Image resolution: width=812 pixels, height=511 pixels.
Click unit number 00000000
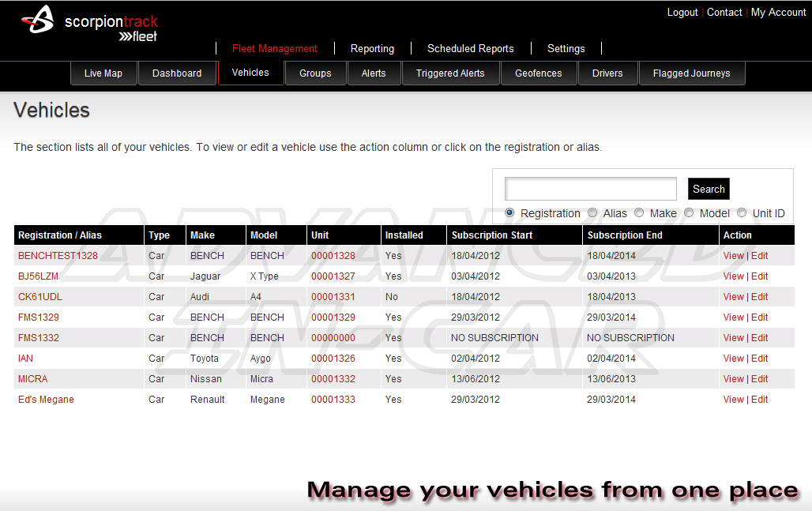coord(333,338)
